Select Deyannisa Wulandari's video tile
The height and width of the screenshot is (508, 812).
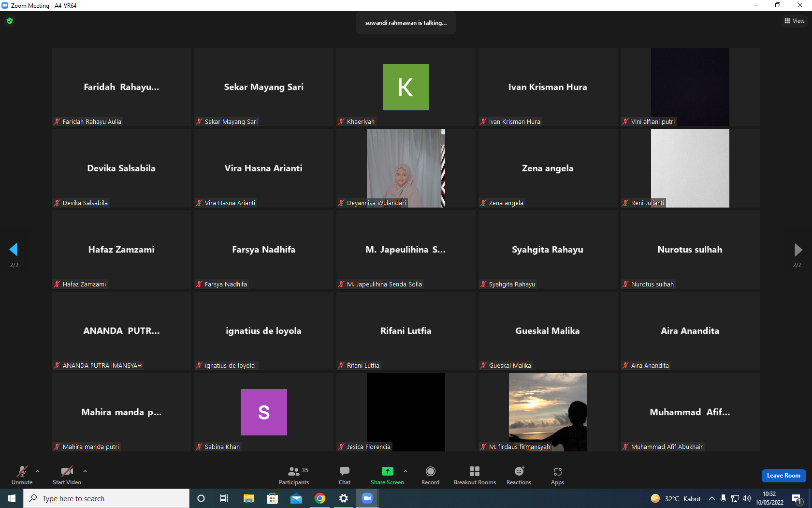tap(406, 168)
